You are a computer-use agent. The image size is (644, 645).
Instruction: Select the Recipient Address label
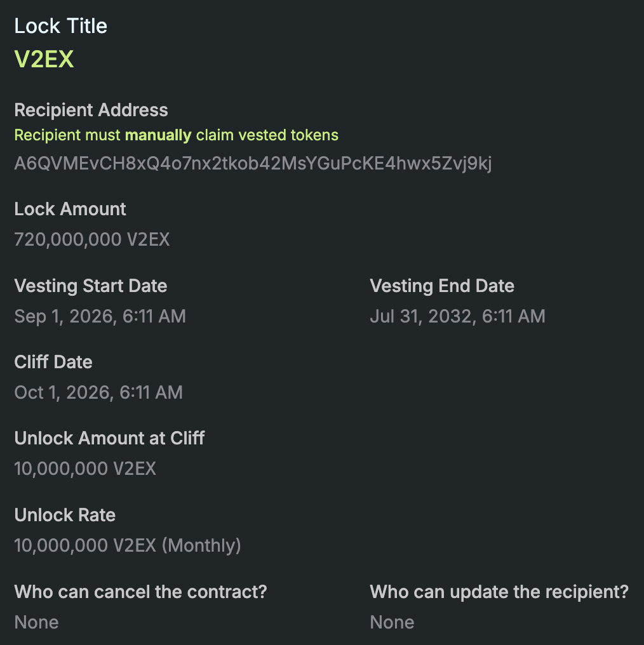tap(91, 110)
